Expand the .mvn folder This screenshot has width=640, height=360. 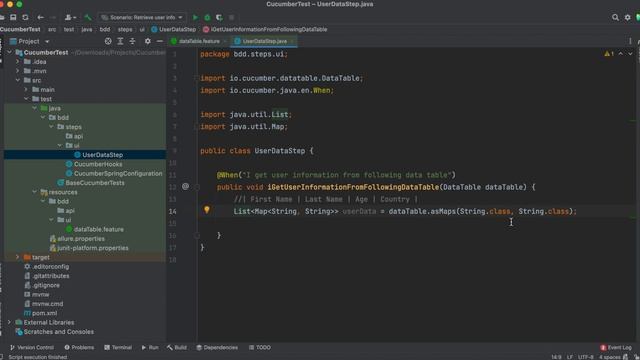[18, 71]
